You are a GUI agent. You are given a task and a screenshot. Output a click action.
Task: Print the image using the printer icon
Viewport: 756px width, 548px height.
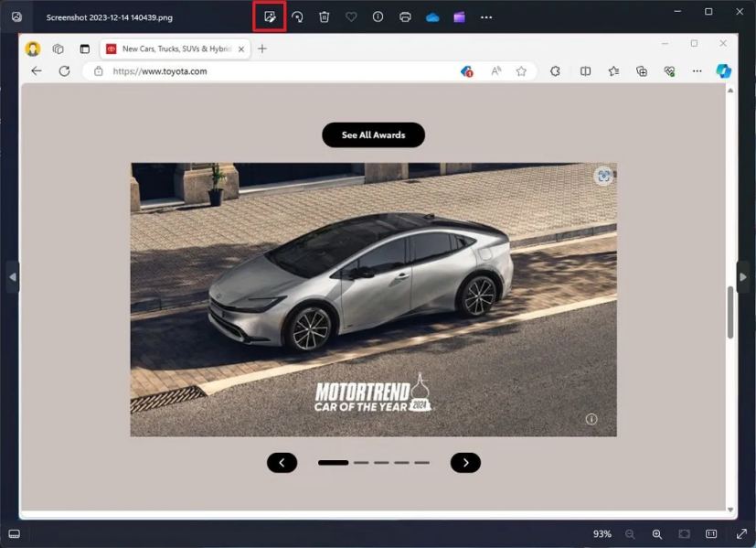click(405, 17)
